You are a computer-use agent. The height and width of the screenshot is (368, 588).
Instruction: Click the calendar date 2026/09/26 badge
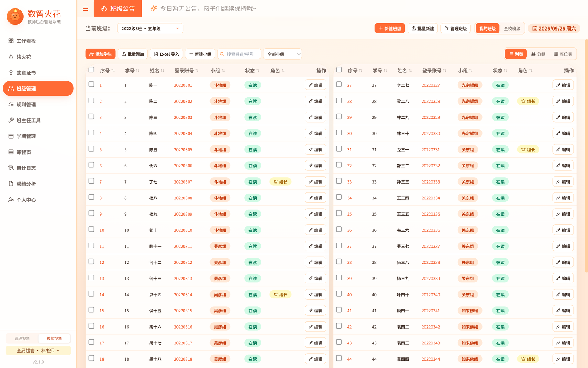coord(554,28)
